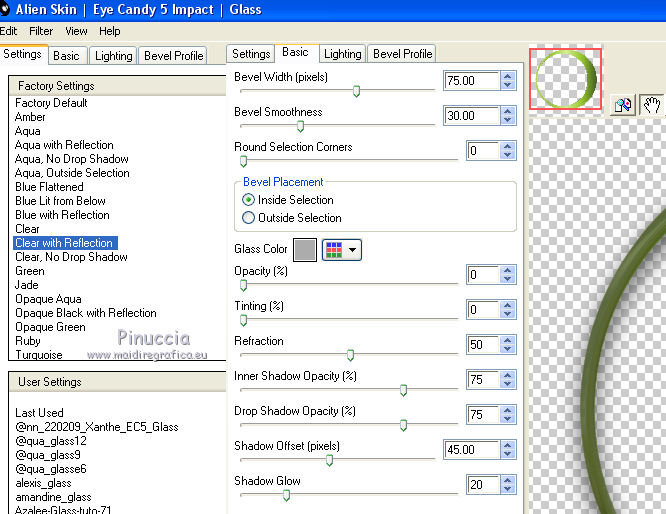
Task: Select the @nn_220209_Xanthe_EC5_Glass user setting
Action: 97,427
